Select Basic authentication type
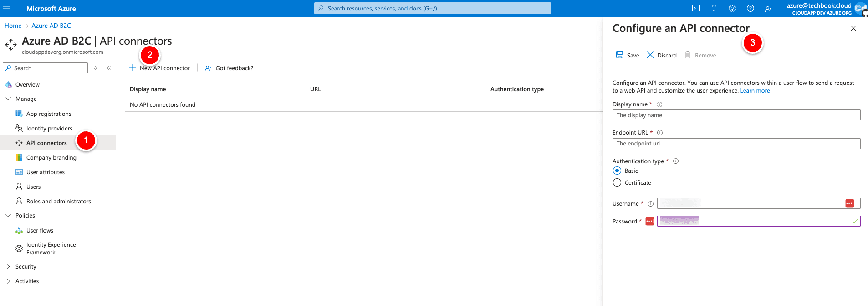Viewport: 868px width, 306px height. pyautogui.click(x=617, y=171)
